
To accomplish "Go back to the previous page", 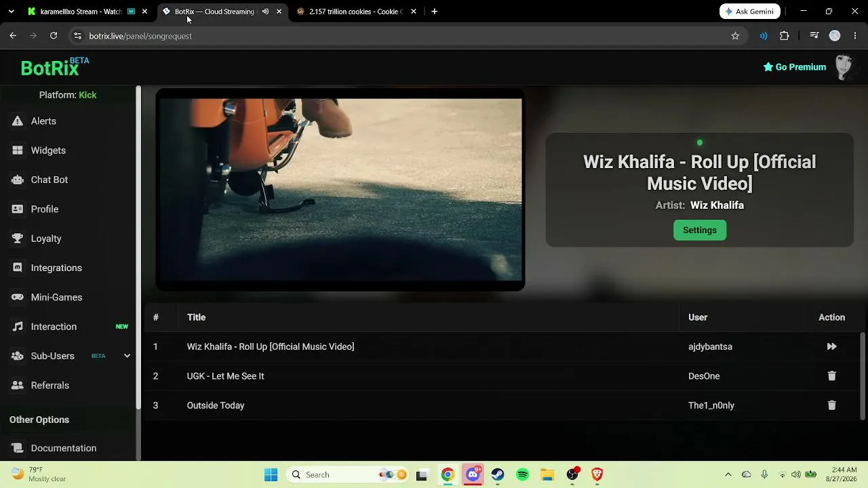I will 13,36.
